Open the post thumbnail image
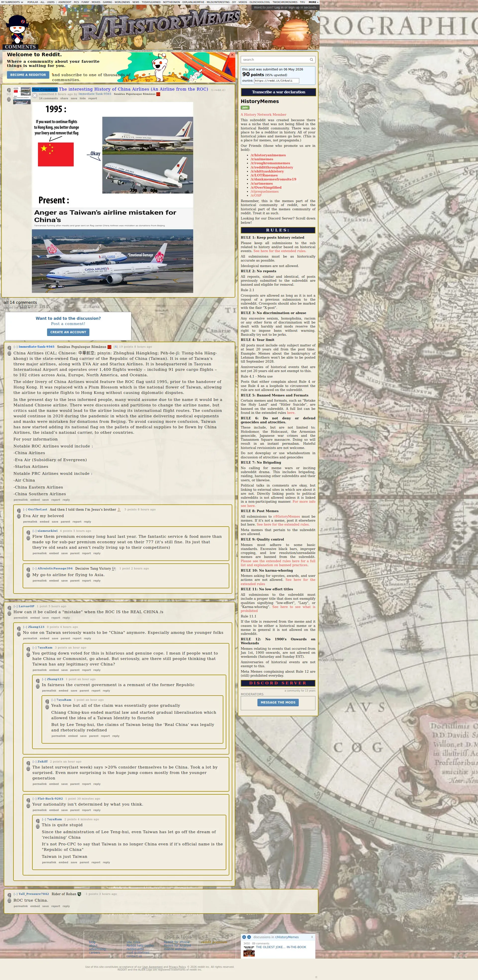The width and height of the screenshot is (478, 980). pos(22,96)
